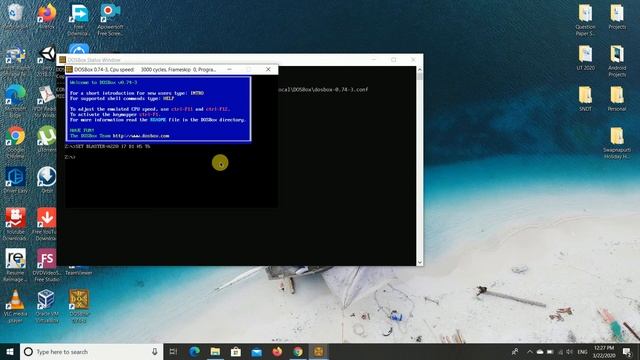Viewport: 640px width, 360px height.
Task: Open File Explorer from the taskbar
Action: [x=215, y=351]
